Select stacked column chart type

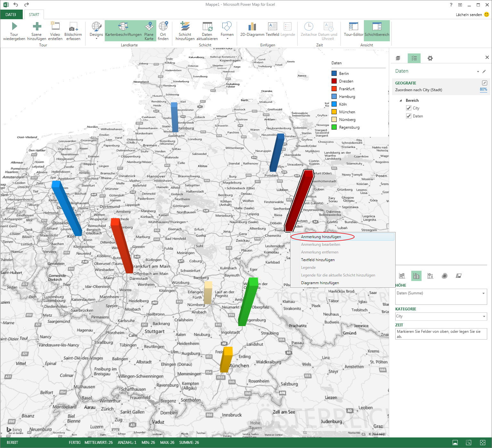pos(402,276)
